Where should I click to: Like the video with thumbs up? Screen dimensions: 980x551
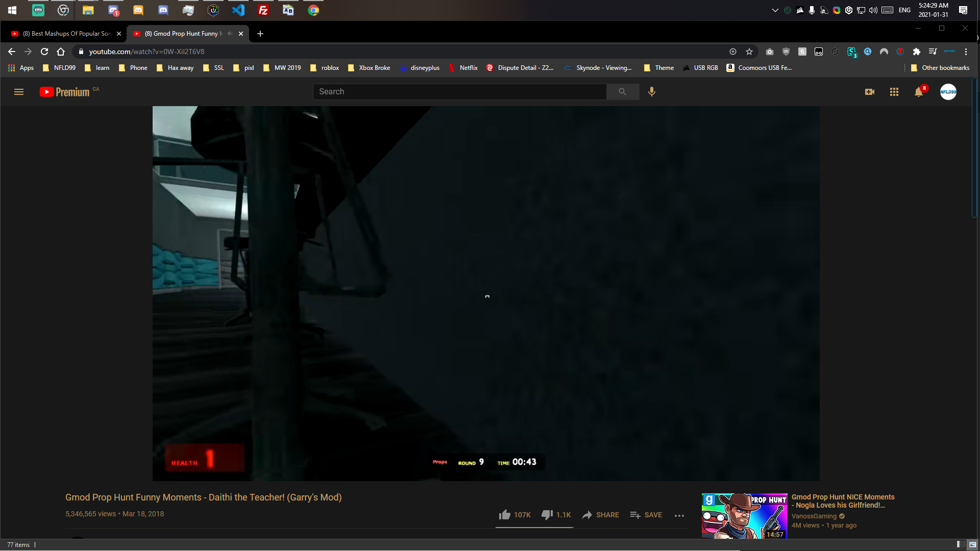click(x=505, y=515)
